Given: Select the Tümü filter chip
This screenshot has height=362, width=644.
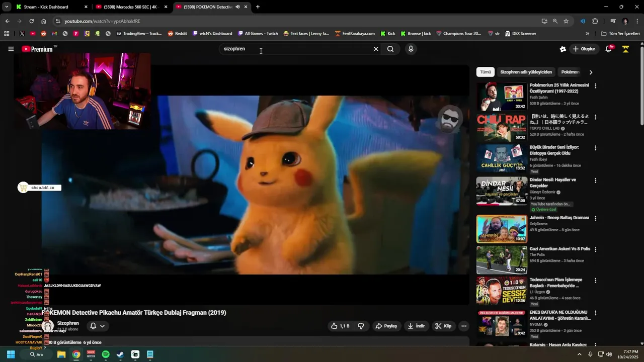Looking at the screenshot, I should [485, 72].
